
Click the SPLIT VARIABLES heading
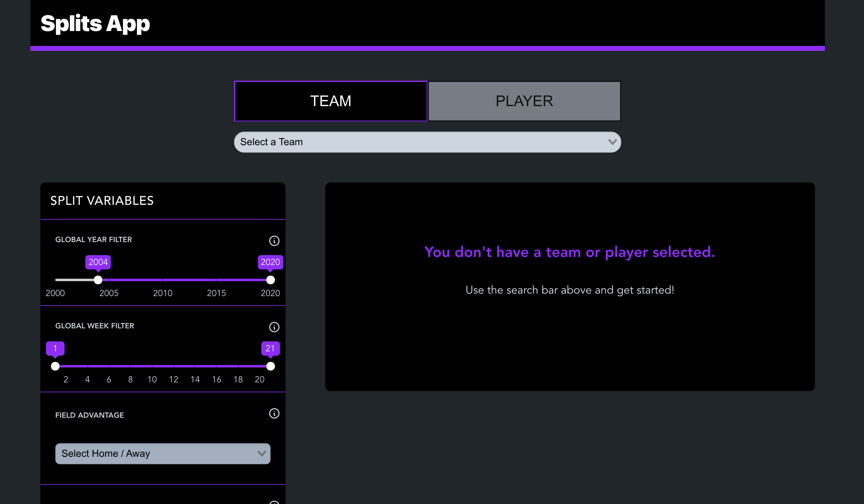point(102,200)
